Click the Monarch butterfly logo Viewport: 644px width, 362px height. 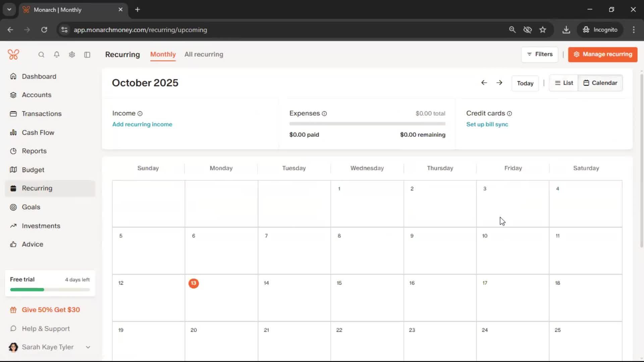(13, 55)
